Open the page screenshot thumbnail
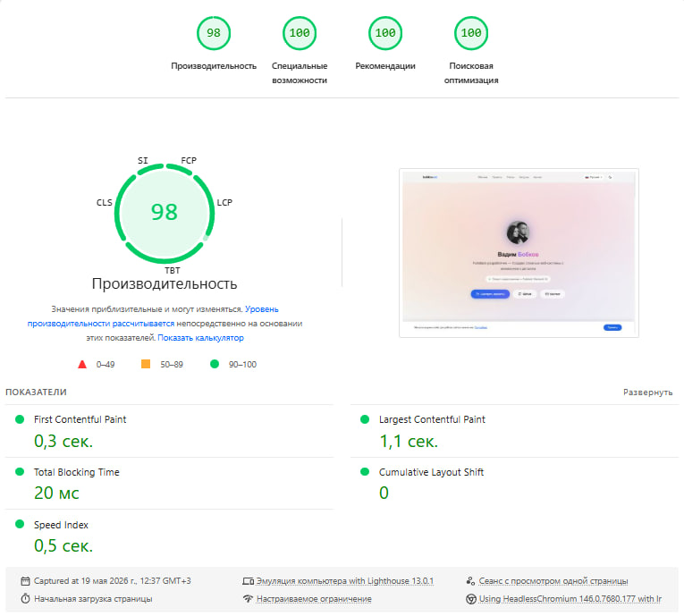This screenshot has width=684, height=616. [x=519, y=253]
